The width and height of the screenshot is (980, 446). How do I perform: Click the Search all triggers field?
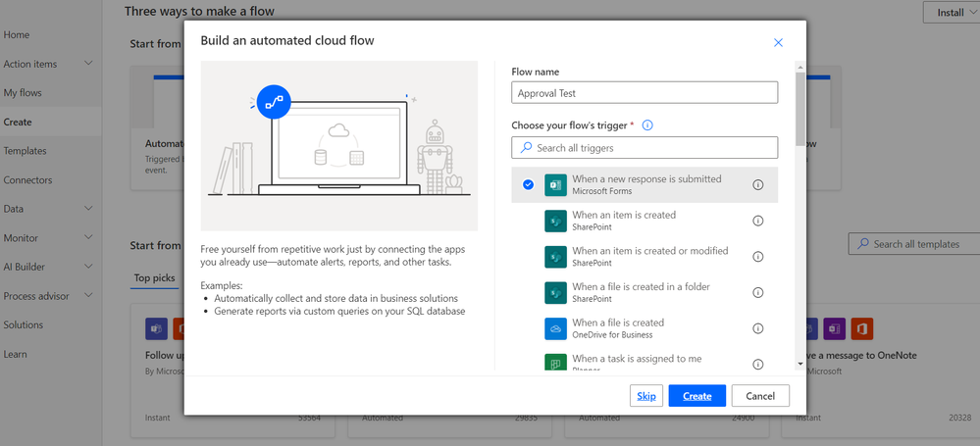(645, 148)
